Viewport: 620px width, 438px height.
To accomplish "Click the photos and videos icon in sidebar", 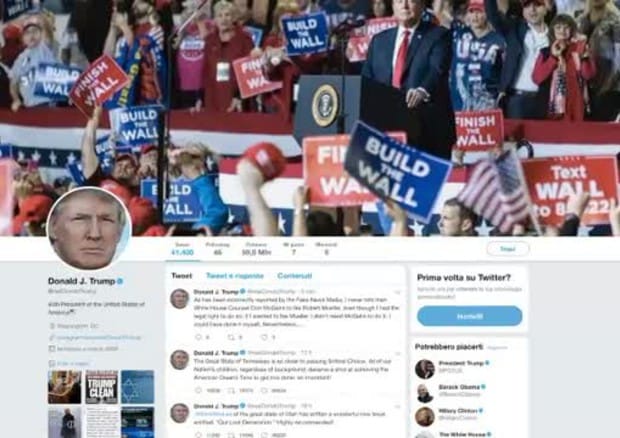I will pos(51,363).
